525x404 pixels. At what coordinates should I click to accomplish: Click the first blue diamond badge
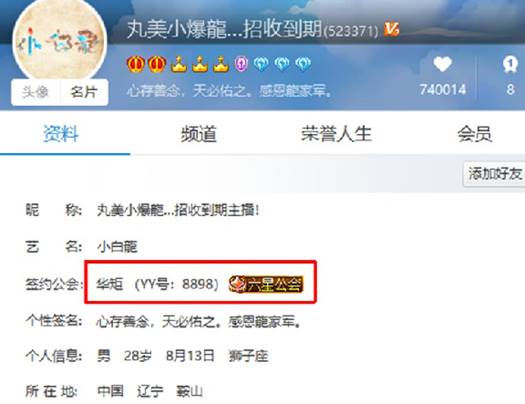(261, 64)
